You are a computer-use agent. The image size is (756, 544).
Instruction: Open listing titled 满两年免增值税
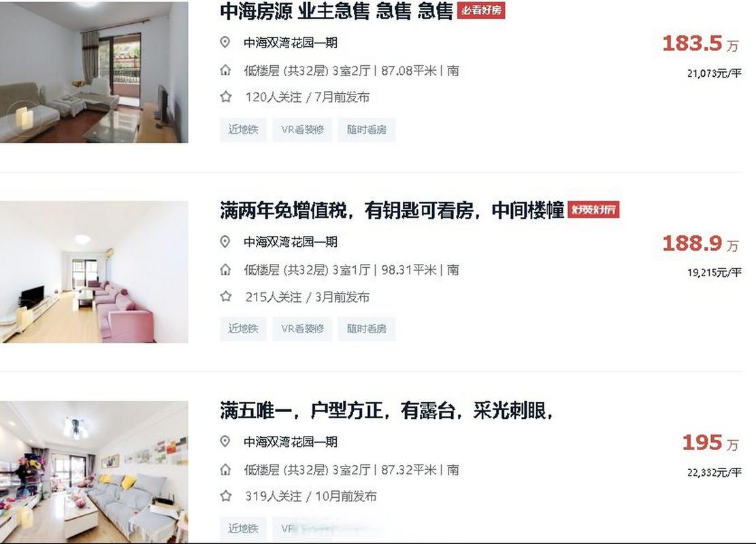pyautogui.click(x=392, y=210)
